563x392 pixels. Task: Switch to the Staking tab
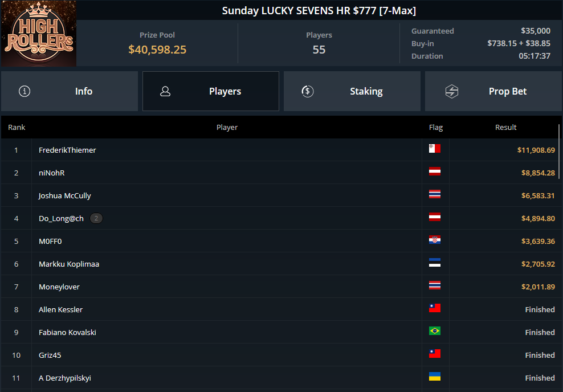click(352, 91)
